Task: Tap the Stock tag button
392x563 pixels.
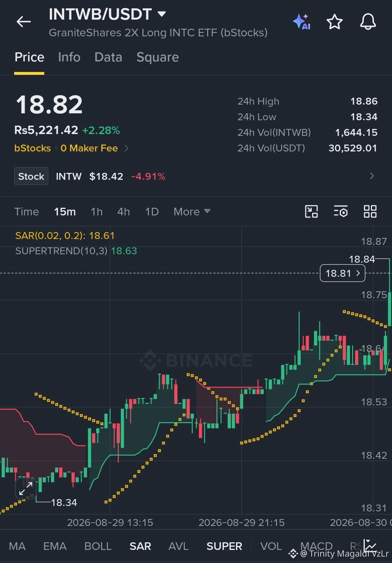Action: pos(31,176)
